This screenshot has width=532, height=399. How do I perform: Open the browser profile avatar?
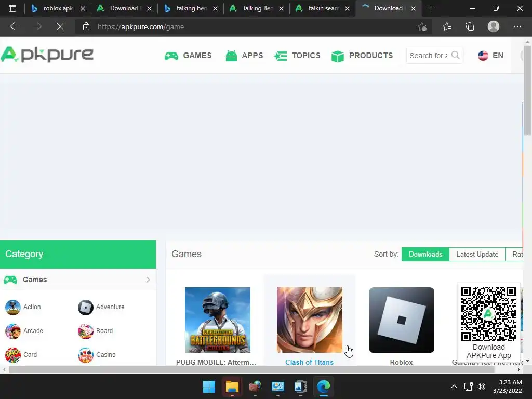pos(494,26)
